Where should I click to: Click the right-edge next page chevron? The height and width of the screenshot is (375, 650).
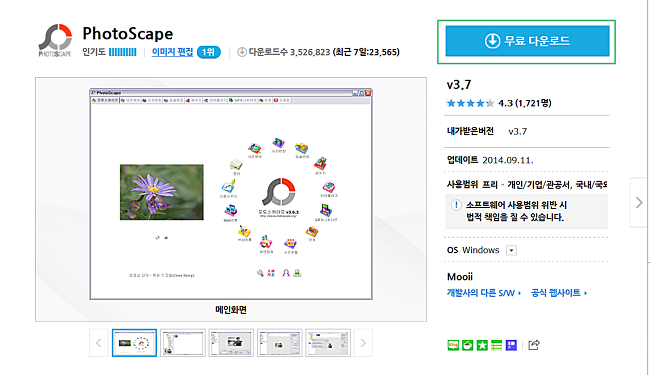tap(639, 203)
